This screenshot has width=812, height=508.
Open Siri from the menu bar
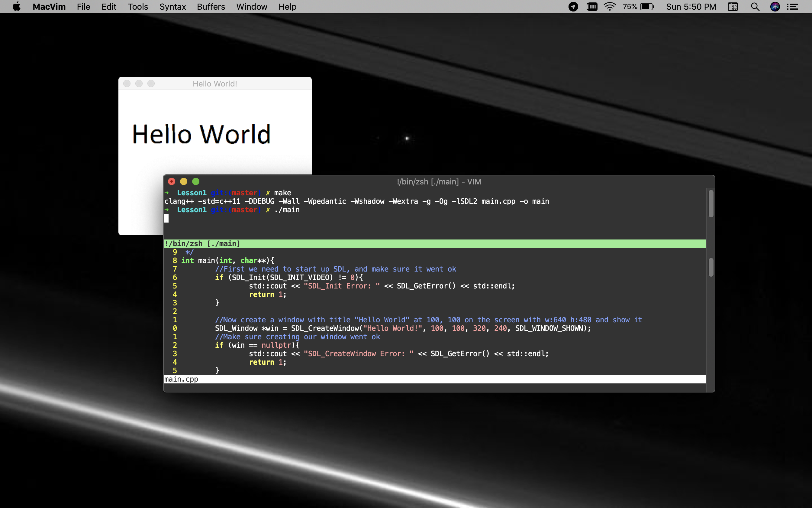775,7
